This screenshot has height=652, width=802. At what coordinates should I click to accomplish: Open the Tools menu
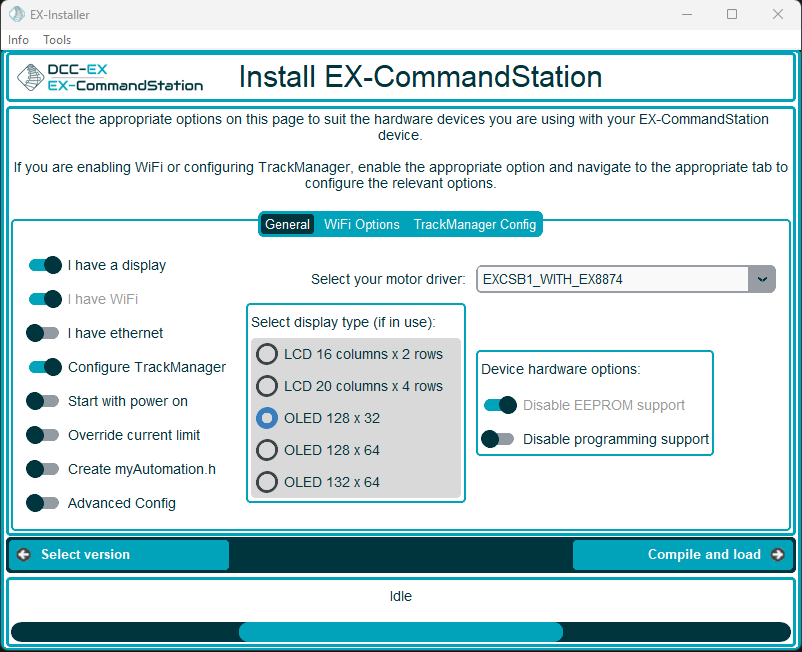(x=57, y=40)
